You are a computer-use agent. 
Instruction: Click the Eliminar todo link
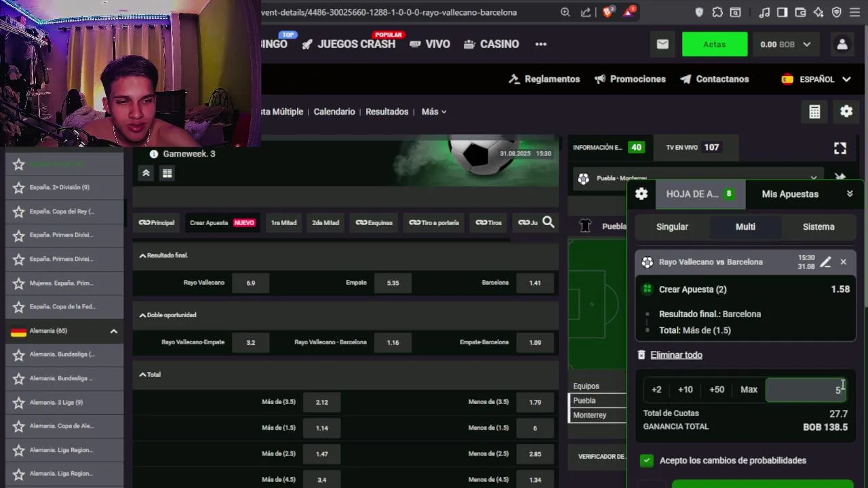pos(676,355)
